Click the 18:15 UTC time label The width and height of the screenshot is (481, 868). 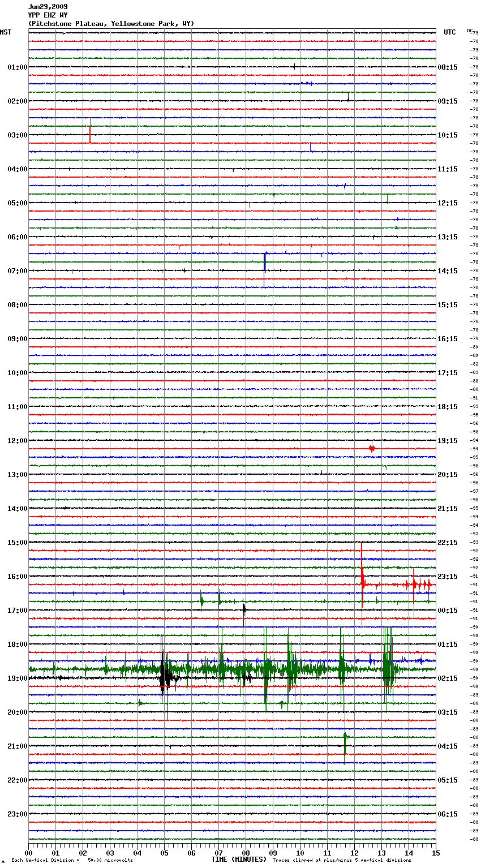click(x=448, y=407)
